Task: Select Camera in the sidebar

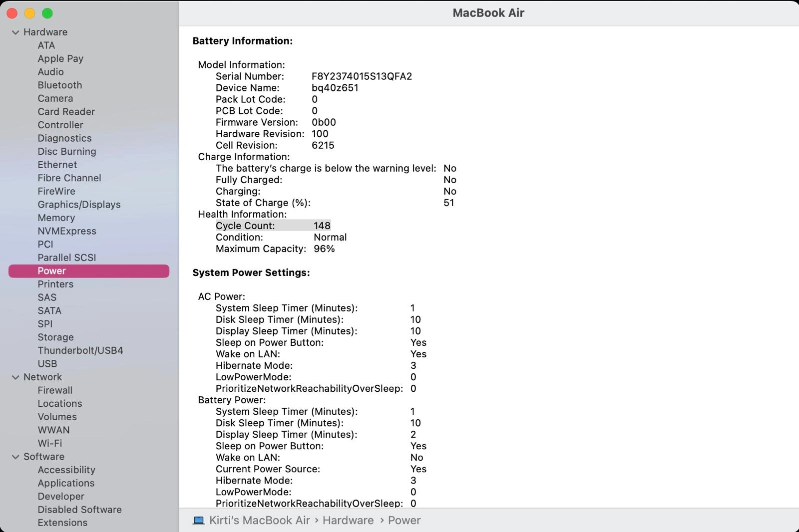Action: (x=55, y=98)
